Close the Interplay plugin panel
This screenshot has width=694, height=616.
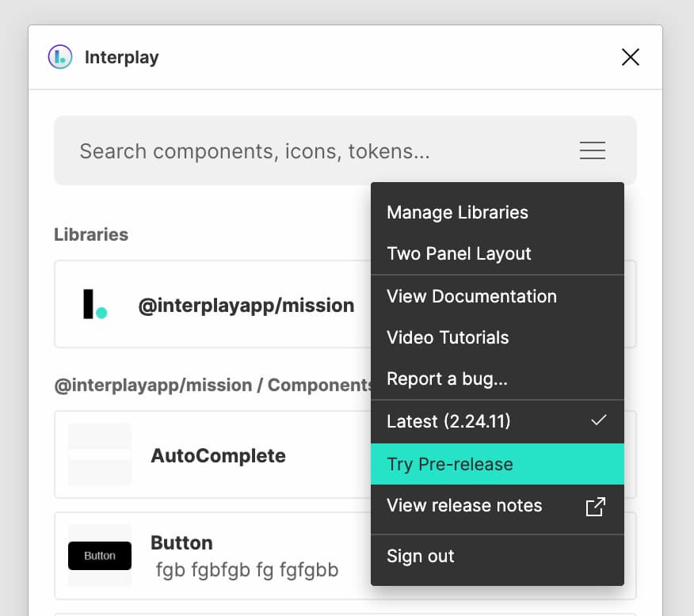tap(631, 57)
